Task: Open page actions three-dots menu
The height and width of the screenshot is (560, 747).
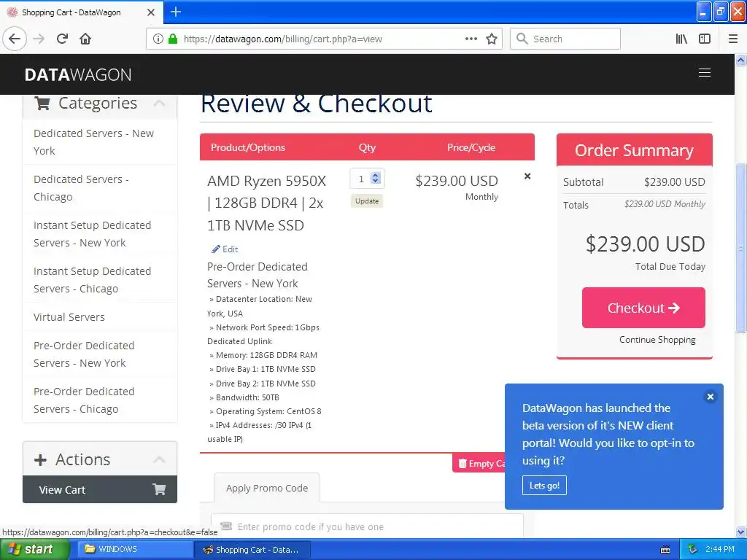Action: pyautogui.click(x=471, y=39)
